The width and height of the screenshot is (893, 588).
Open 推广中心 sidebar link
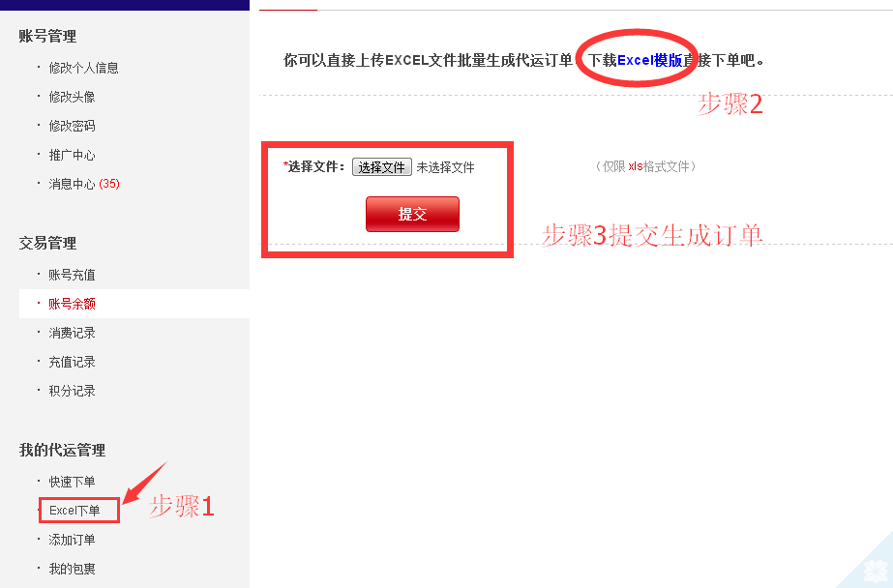(x=72, y=155)
